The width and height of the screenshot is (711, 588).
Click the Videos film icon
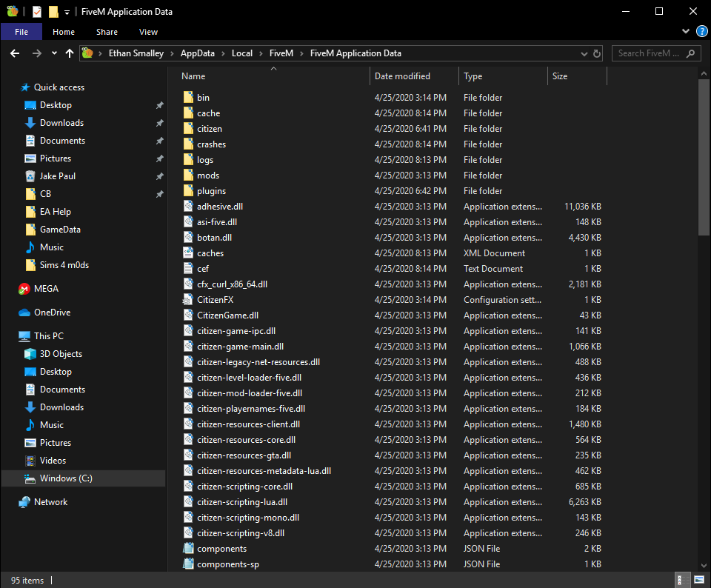pyautogui.click(x=30, y=461)
